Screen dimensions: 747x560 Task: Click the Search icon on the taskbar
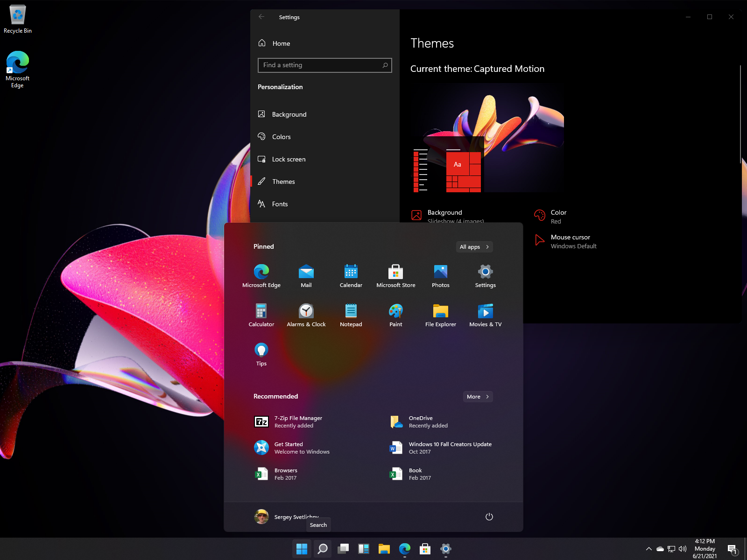(323, 549)
